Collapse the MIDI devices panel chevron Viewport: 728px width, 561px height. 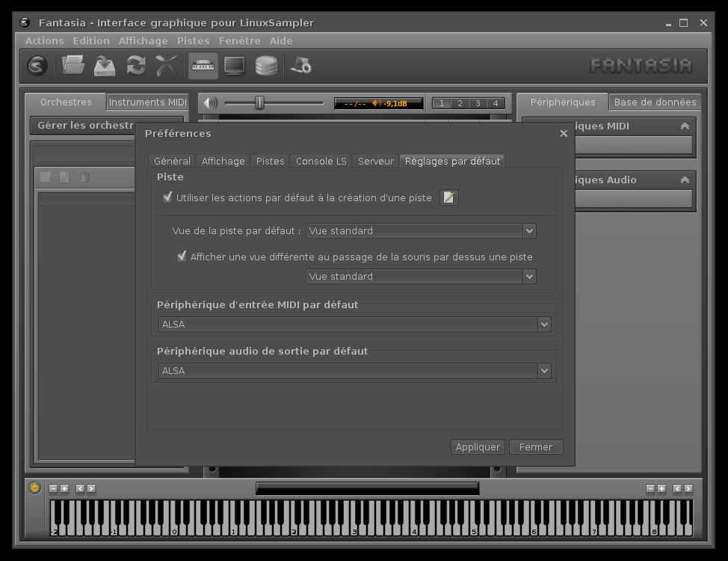685,126
